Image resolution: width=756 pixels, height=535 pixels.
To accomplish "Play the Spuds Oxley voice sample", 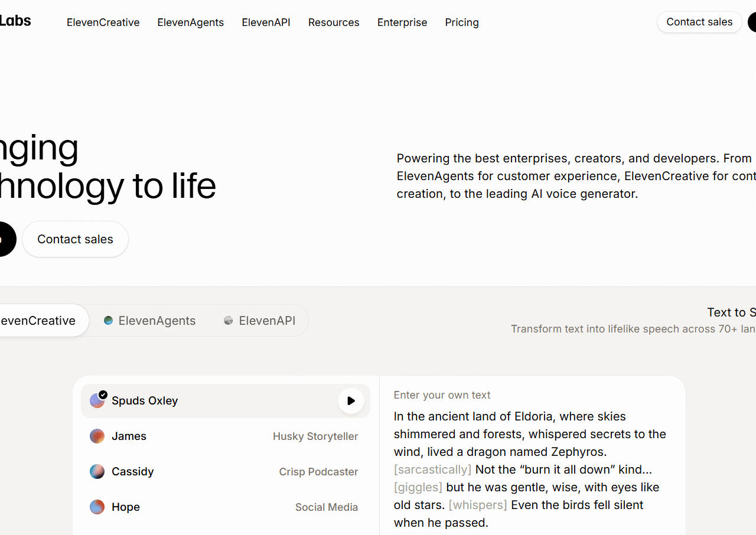I will [x=351, y=400].
